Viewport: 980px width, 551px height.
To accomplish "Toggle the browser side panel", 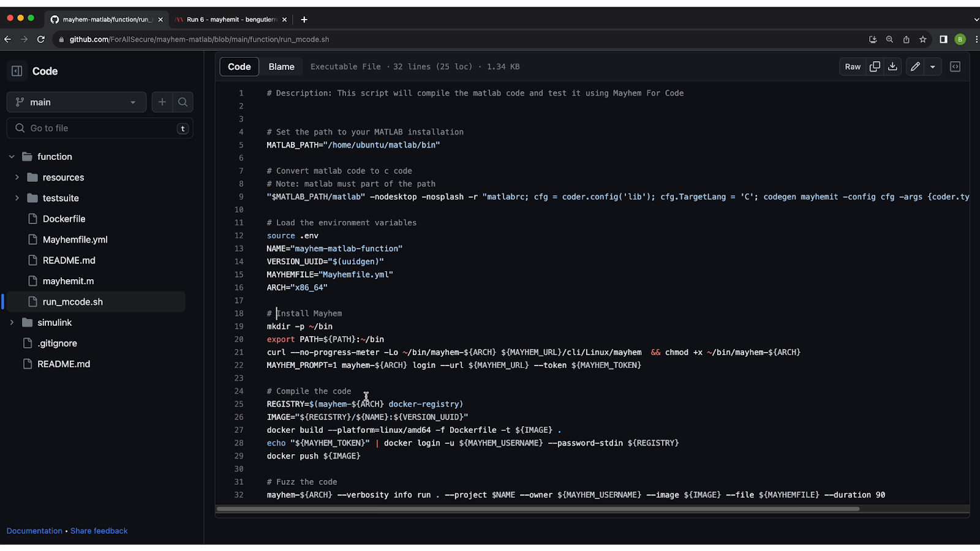I will point(943,39).
